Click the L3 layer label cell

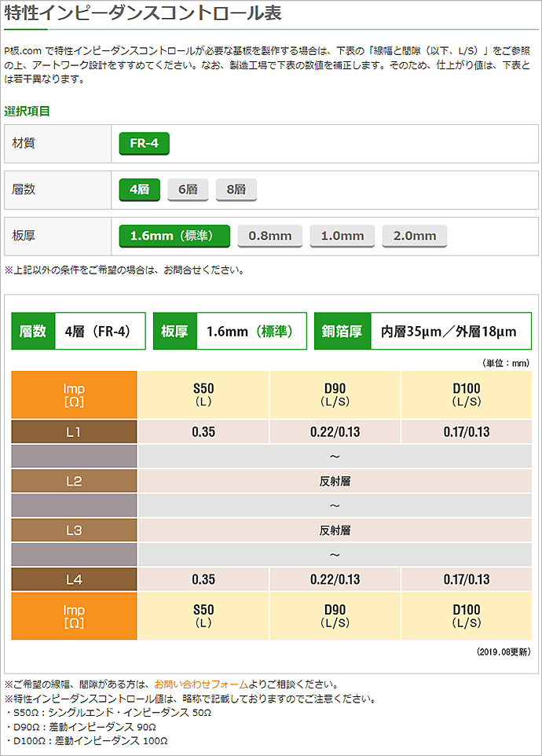[74, 530]
